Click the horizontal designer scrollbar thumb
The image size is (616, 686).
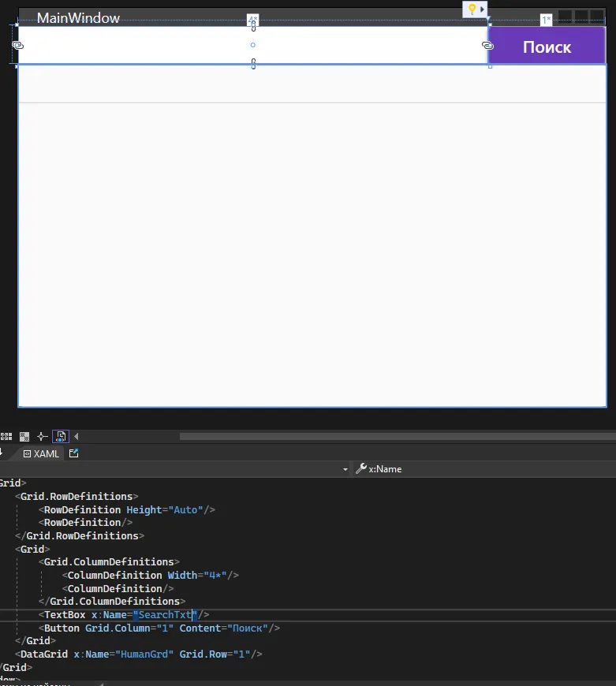(398, 436)
